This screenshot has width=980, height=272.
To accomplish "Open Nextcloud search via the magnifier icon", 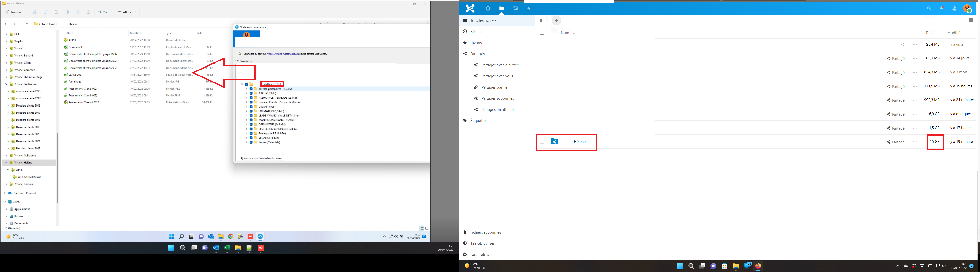I will [929, 8].
